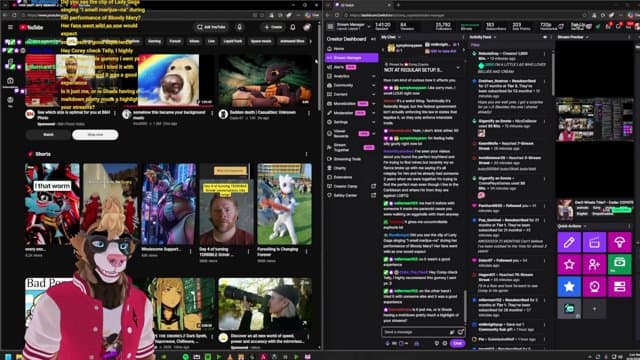The image size is (640, 360).
Task: Open the Wholesome Support Short thumbnail
Action: coord(169,204)
